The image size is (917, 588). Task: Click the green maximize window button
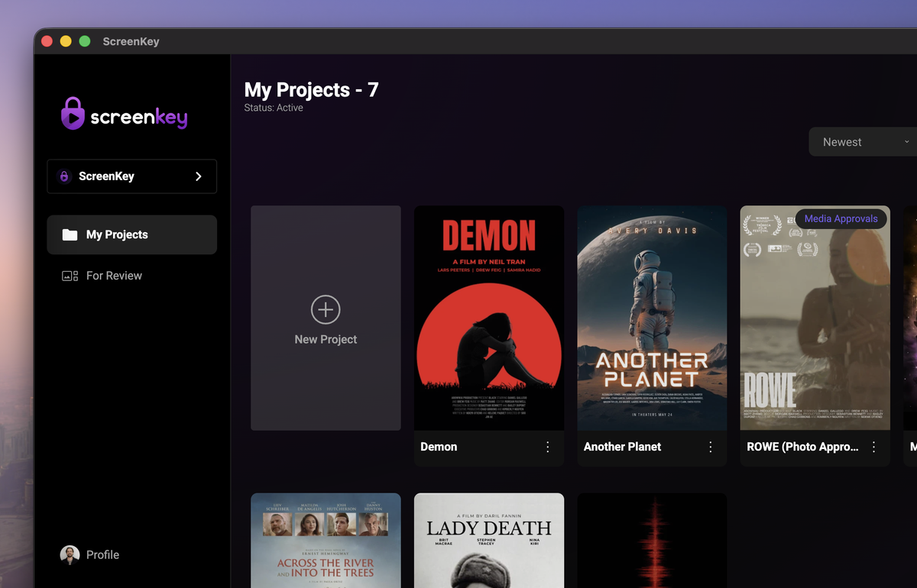[85, 41]
